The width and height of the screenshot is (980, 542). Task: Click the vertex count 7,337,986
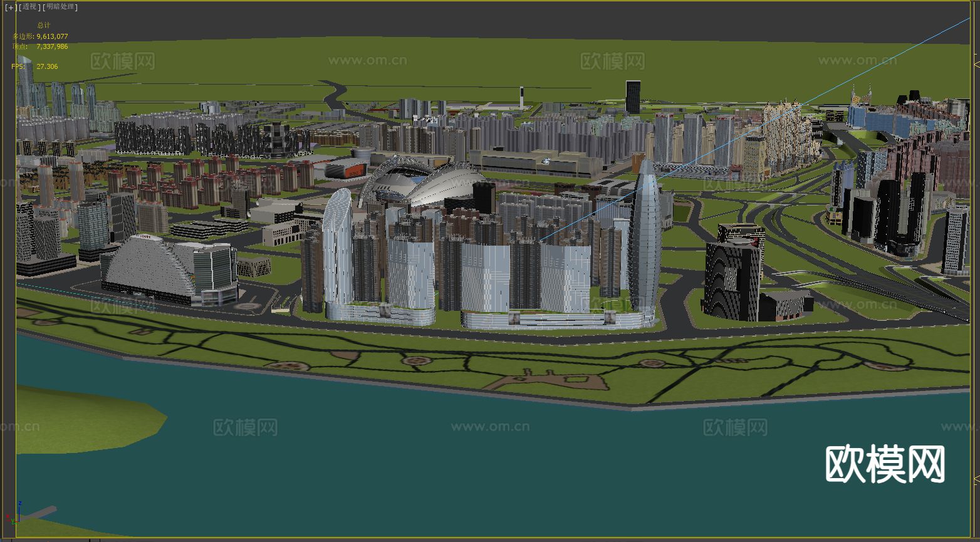(52, 46)
